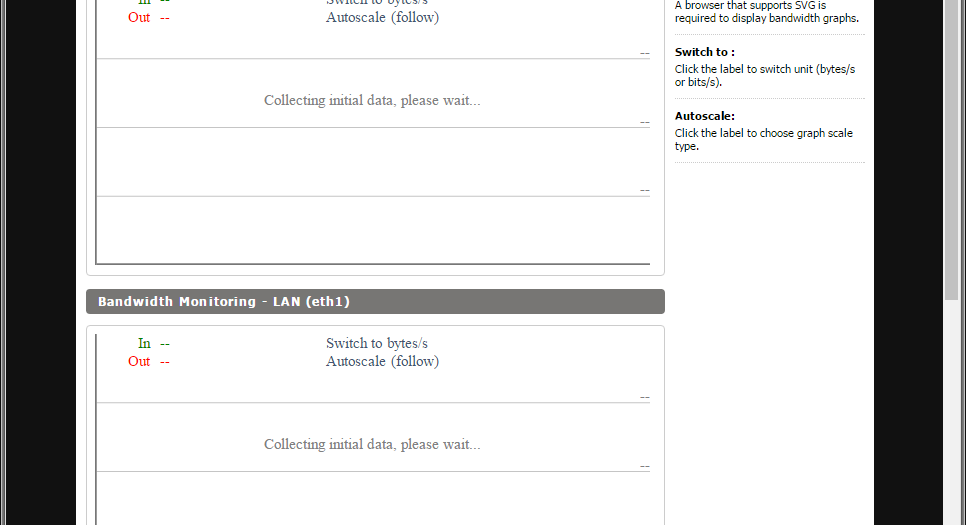The width and height of the screenshot is (966, 525).
Task: Click the 'Autoscale:' help heading
Action: (705, 116)
